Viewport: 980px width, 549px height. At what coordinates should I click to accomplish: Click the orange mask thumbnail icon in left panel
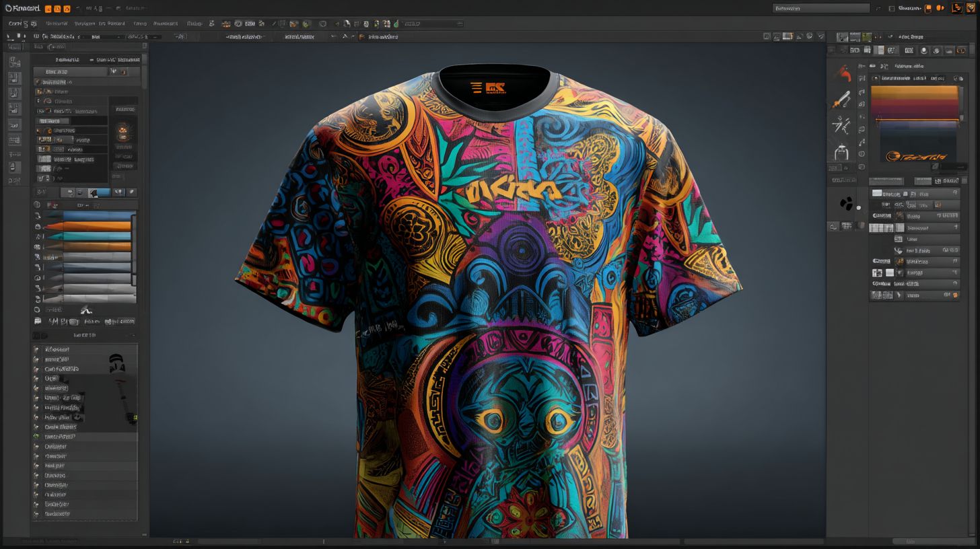pos(123,132)
